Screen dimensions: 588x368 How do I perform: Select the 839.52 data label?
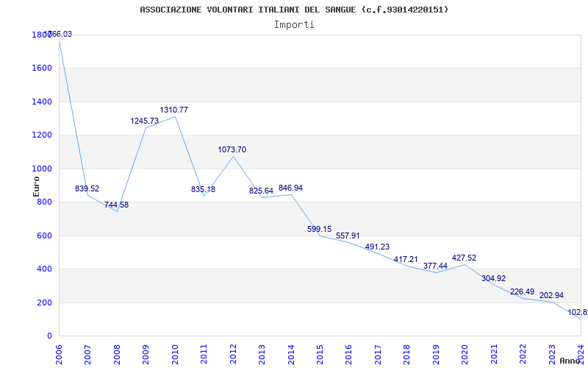pyautogui.click(x=87, y=188)
